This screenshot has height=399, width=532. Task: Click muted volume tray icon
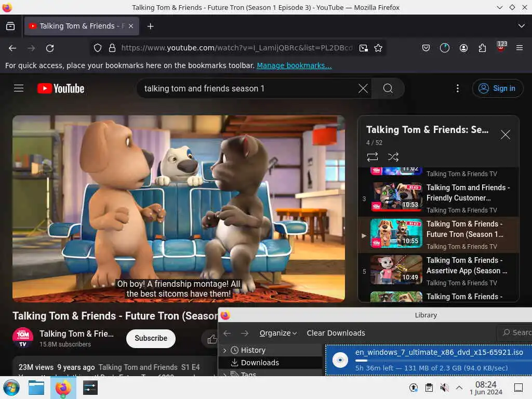pos(444,388)
